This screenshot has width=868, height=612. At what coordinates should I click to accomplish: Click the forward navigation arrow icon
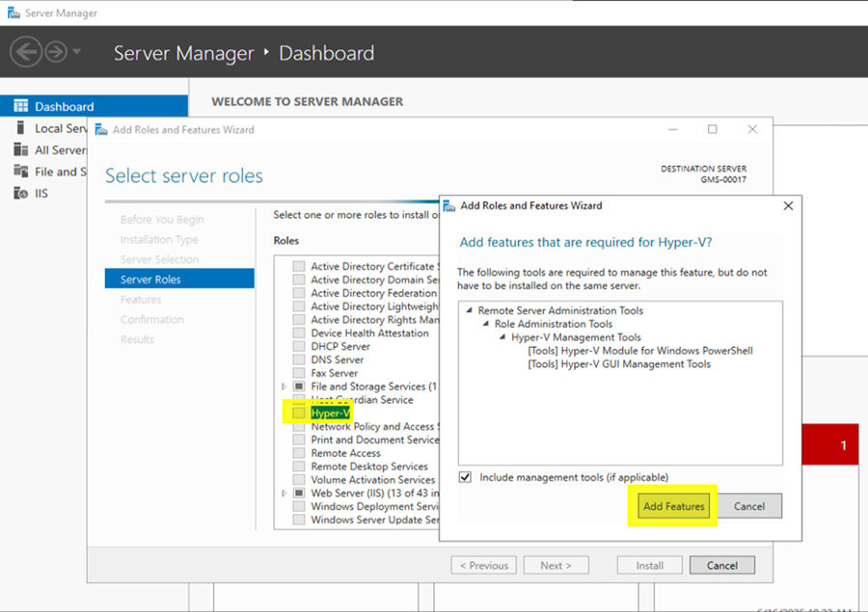click(56, 52)
